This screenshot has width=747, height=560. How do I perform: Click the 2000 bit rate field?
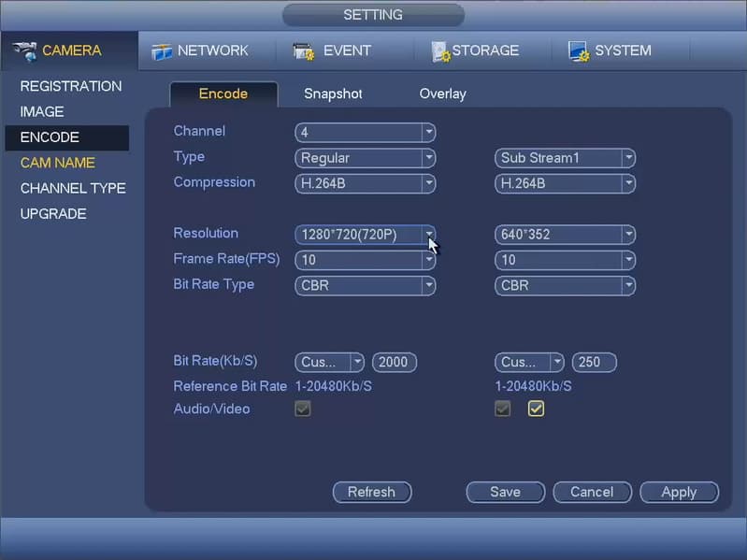pos(395,363)
